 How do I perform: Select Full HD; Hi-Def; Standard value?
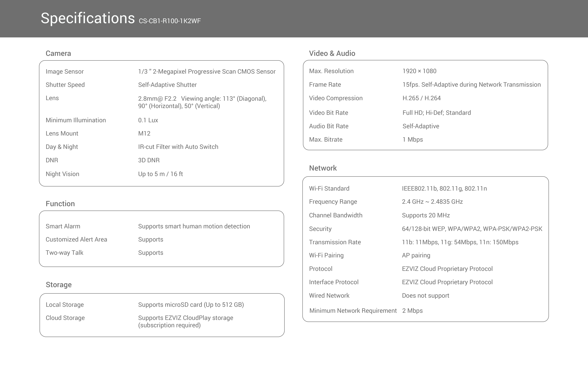click(437, 113)
